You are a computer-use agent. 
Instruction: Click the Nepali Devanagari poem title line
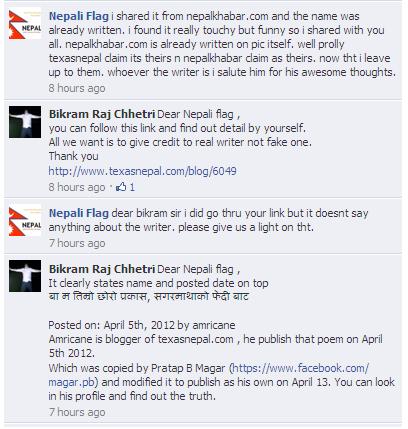point(149,296)
